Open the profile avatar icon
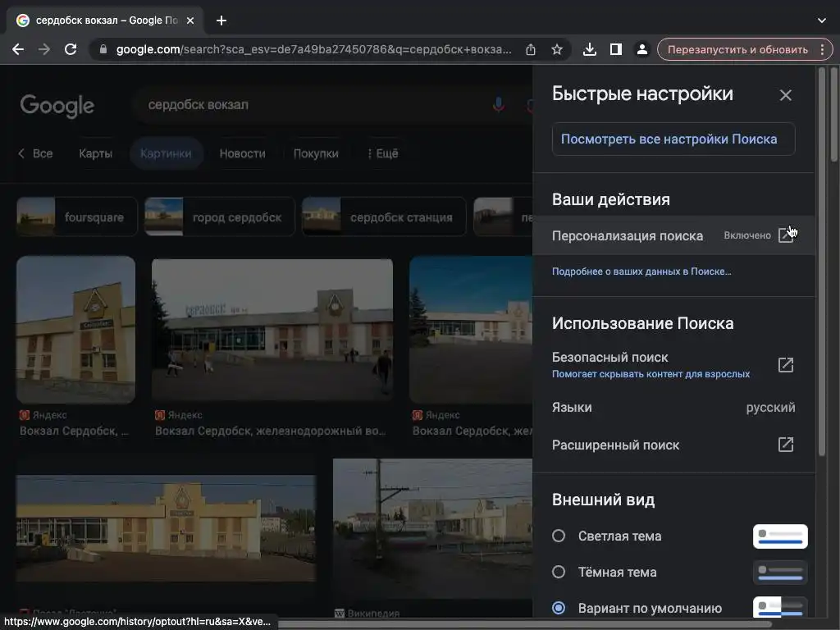 pyautogui.click(x=641, y=49)
